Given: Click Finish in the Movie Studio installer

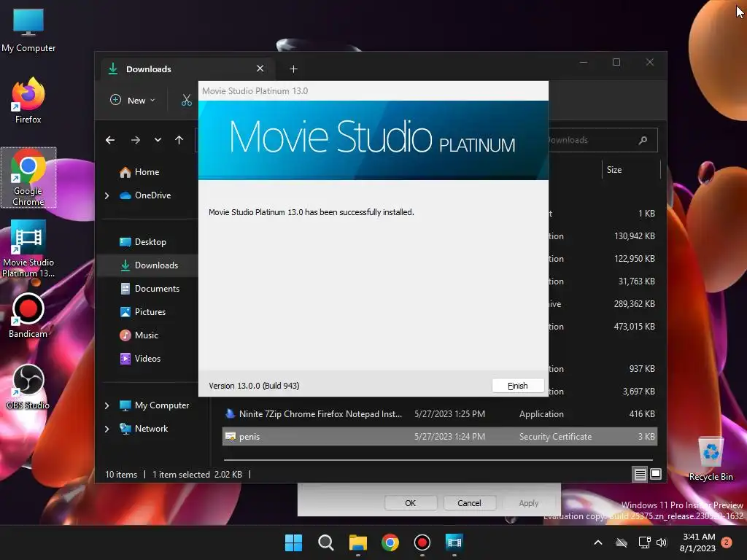Looking at the screenshot, I should pyautogui.click(x=517, y=386).
